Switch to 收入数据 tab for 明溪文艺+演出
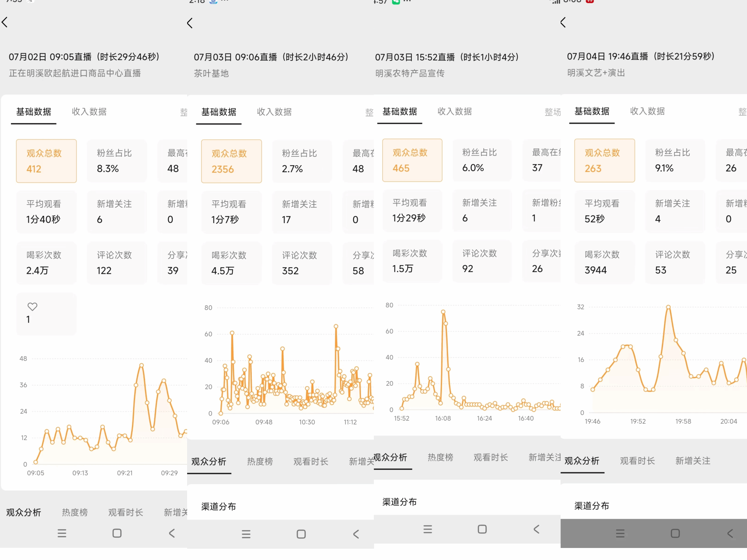The width and height of the screenshot is (747, 560). point(647,111)
